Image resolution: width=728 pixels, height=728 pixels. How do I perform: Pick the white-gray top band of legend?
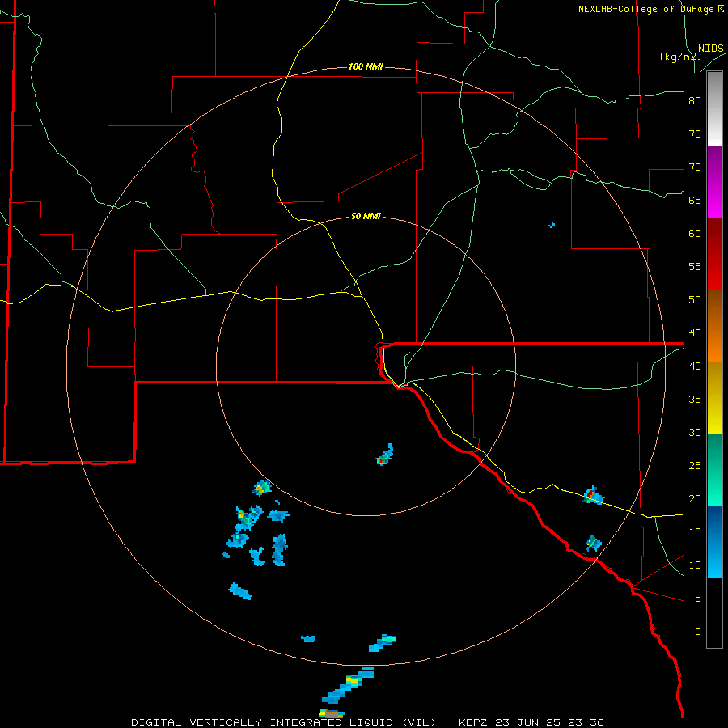point(714,108)
